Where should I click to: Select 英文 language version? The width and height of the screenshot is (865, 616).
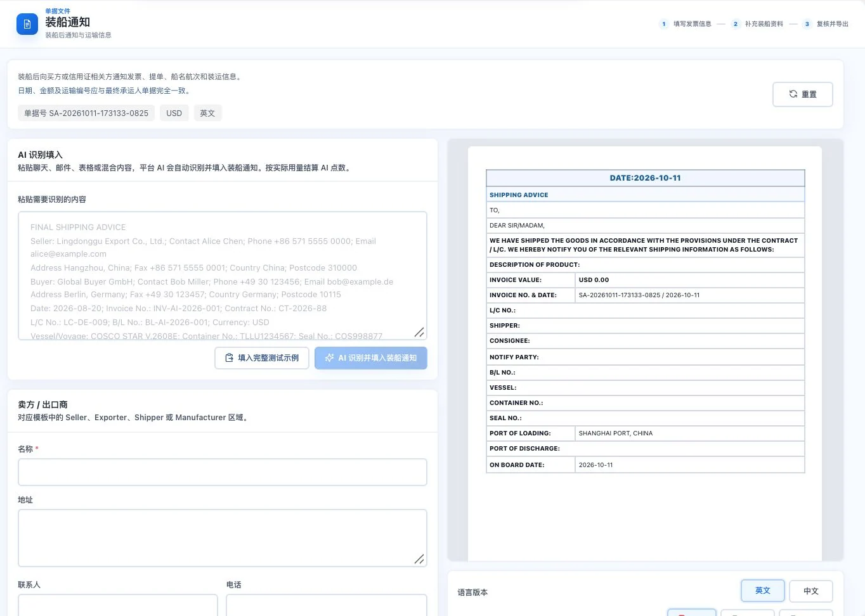point(763,591)
